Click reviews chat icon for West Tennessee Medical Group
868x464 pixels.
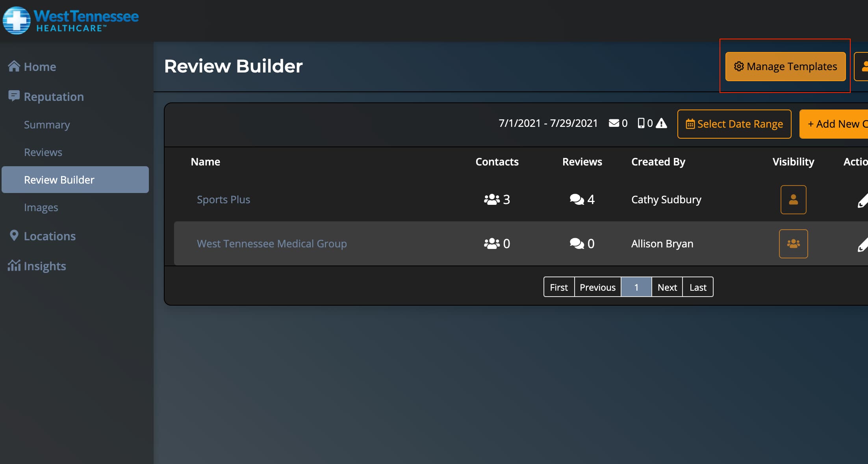click(x=577, y=243)
